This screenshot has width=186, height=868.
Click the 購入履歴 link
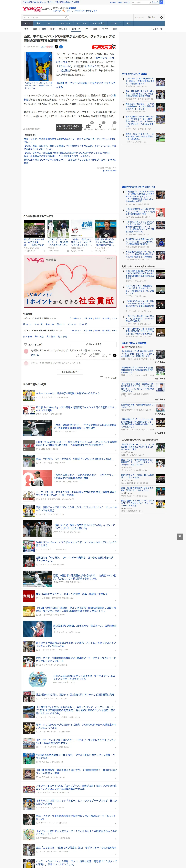pyautogui.click(x=152, y=18)
